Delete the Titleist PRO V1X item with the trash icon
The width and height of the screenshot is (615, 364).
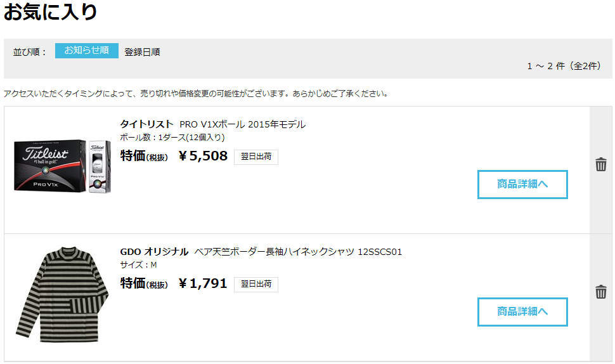coord(600,164)
